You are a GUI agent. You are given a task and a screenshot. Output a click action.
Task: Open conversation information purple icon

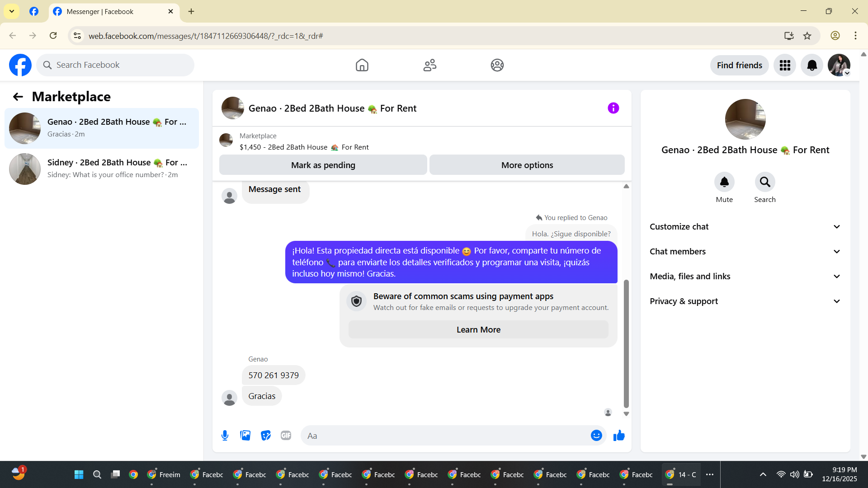point(613,108)
